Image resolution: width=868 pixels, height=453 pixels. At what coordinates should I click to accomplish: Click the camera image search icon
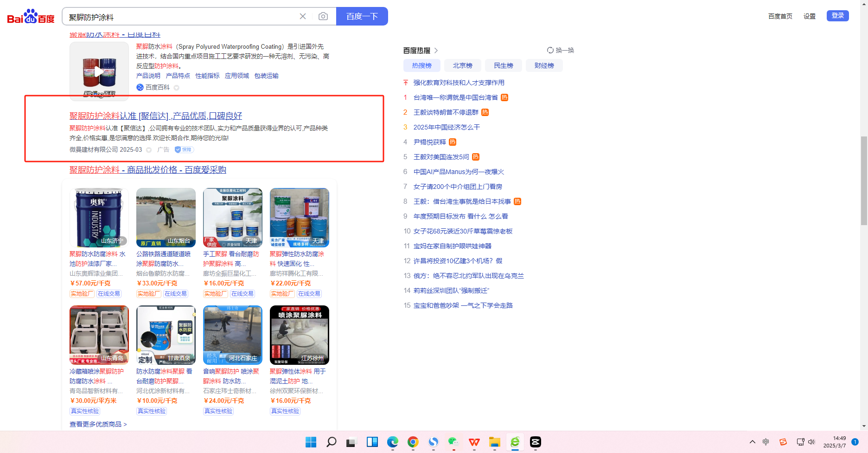point(323,17)
